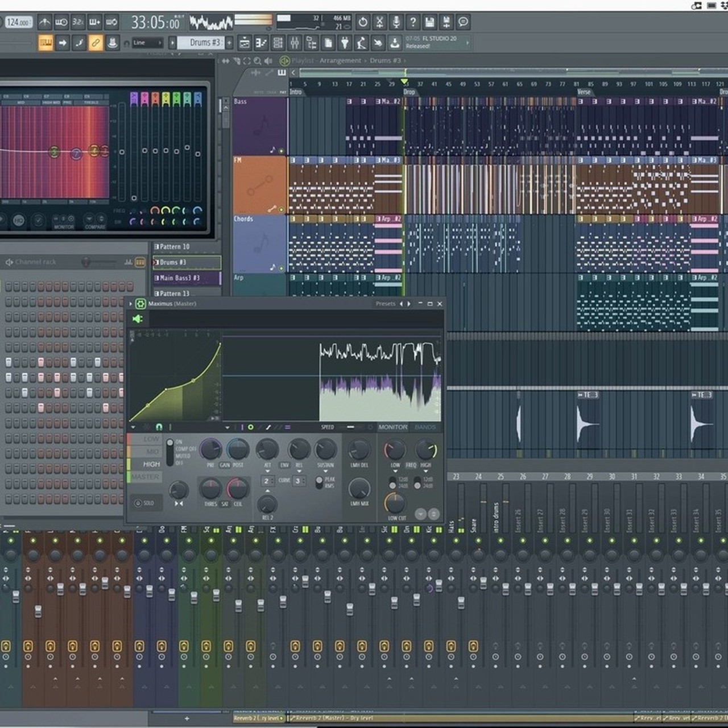This screenshot has height=728, width=728.
Task: Click the green circle display icon in Maximus
Action: [251, 427]
